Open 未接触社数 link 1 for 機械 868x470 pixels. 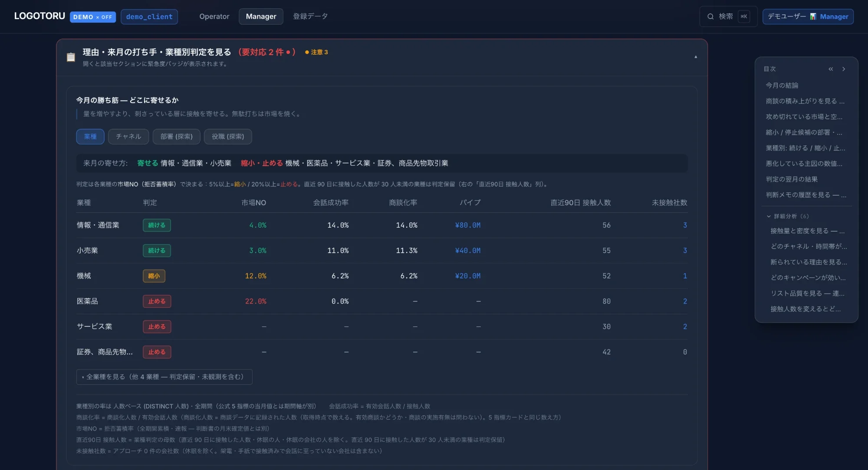685,276
